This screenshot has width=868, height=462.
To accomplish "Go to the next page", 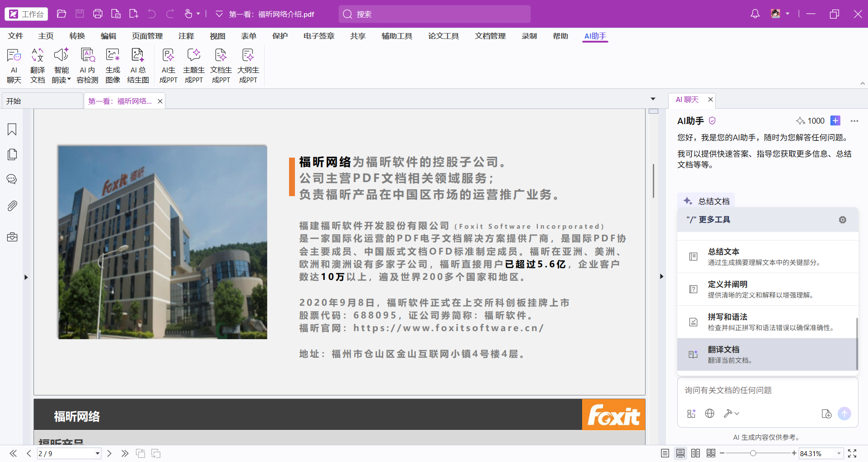I will pyautogui.click(x=109, y=453).
